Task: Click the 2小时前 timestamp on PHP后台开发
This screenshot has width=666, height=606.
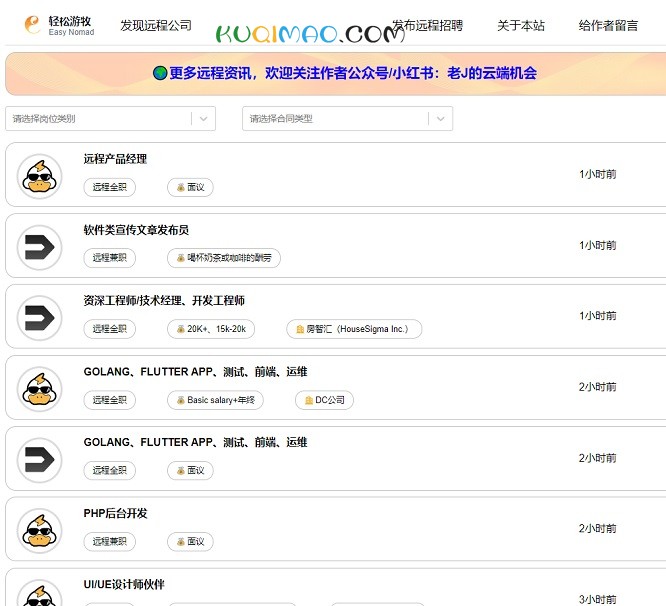Action: click(598, 528)
